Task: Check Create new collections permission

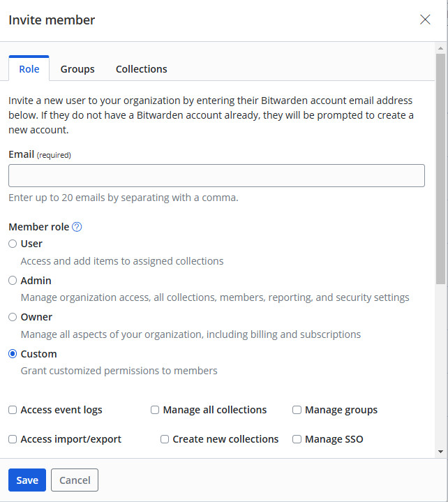Action: [x=165, y=439]
